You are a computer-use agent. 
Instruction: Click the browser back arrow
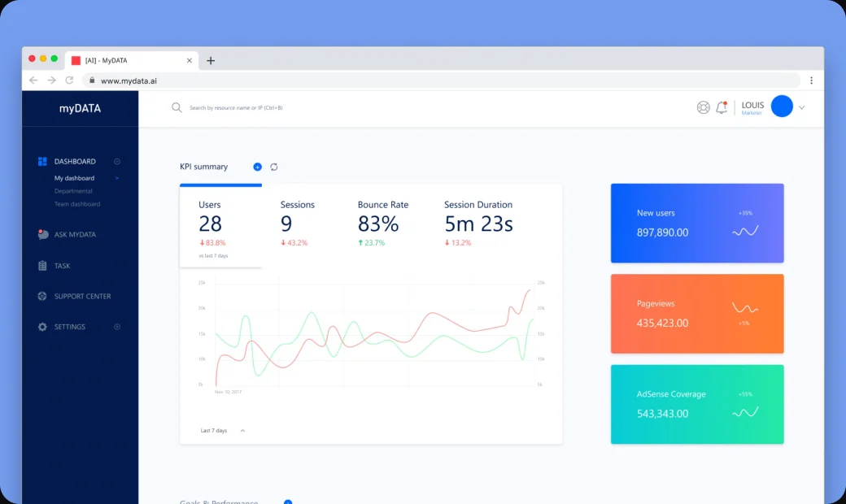point(33,80)
